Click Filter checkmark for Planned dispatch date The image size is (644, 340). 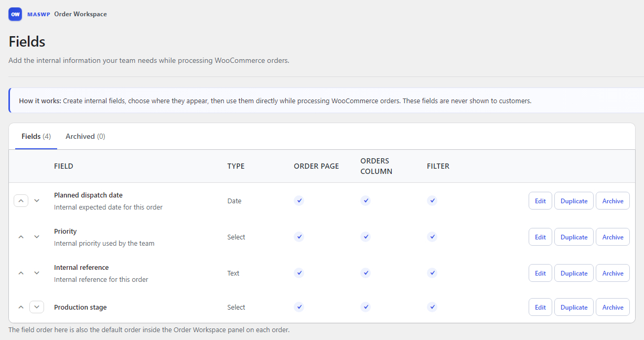pos(432,201)
